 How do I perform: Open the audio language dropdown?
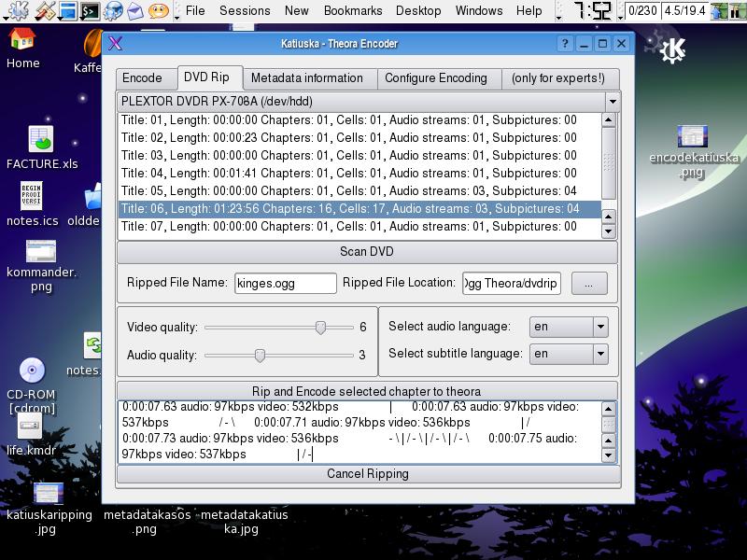point(600,327)
